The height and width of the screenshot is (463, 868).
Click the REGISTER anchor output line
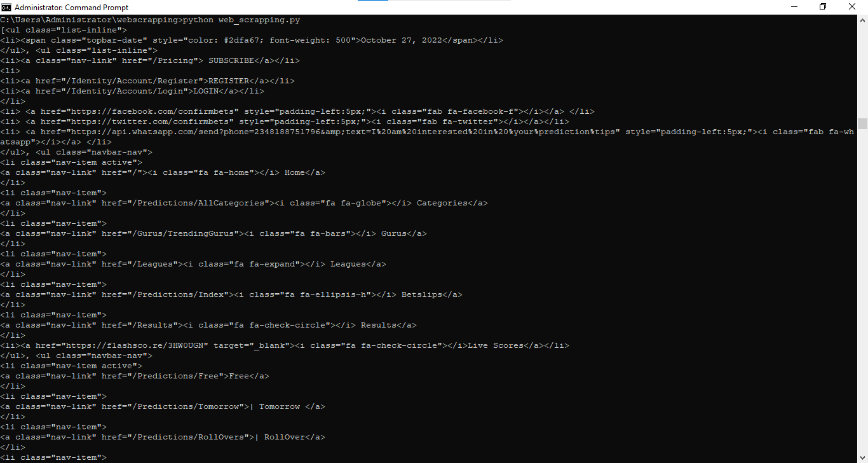147,81
